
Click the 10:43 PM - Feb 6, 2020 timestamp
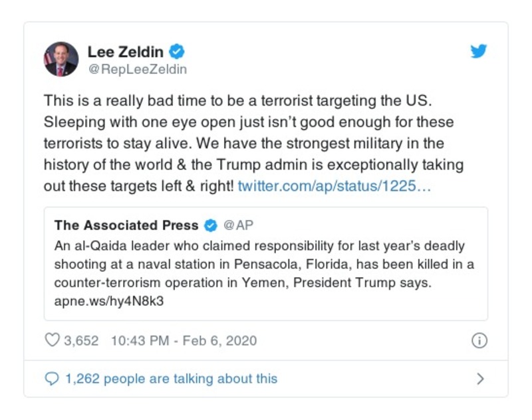pos(184,341)
